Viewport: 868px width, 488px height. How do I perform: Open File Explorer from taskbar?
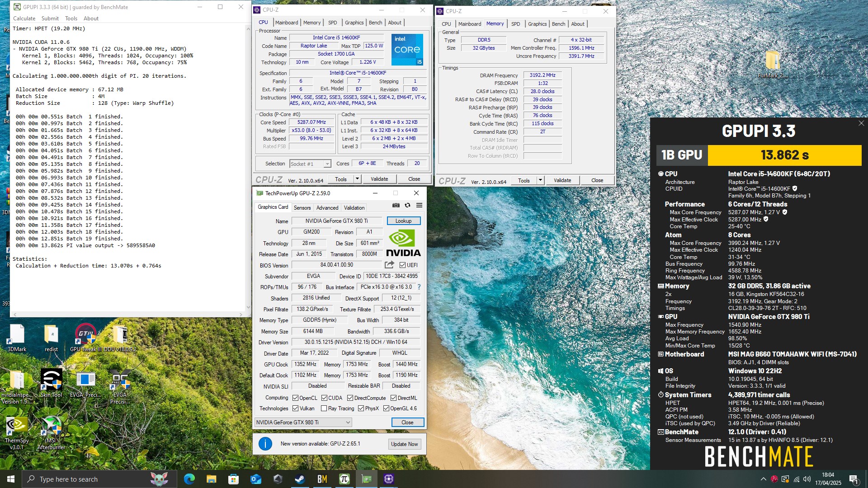tap(211, 479)
